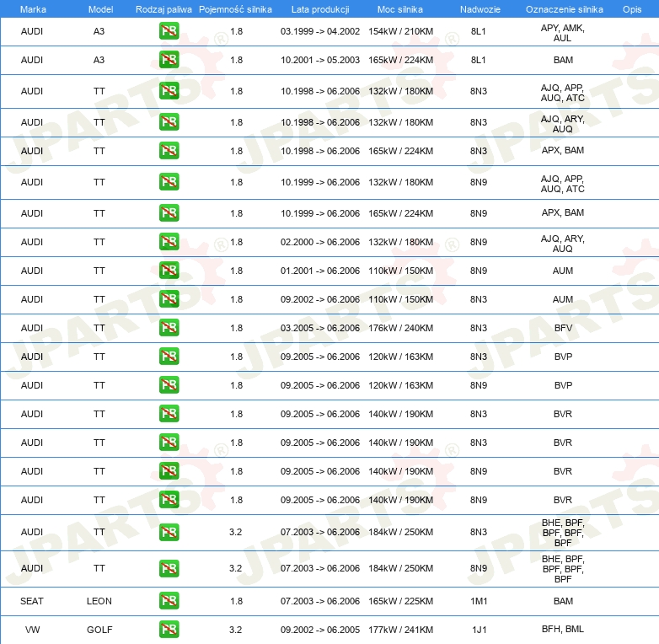Select the date range 03.2005 -> 06.2006
The image size is (659, 644).
(x=320, y=327)
